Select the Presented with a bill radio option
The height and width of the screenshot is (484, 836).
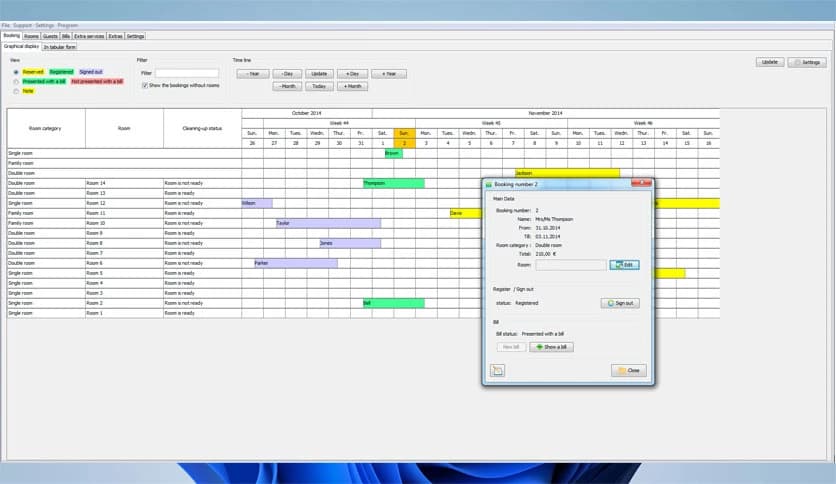point(15,82)
